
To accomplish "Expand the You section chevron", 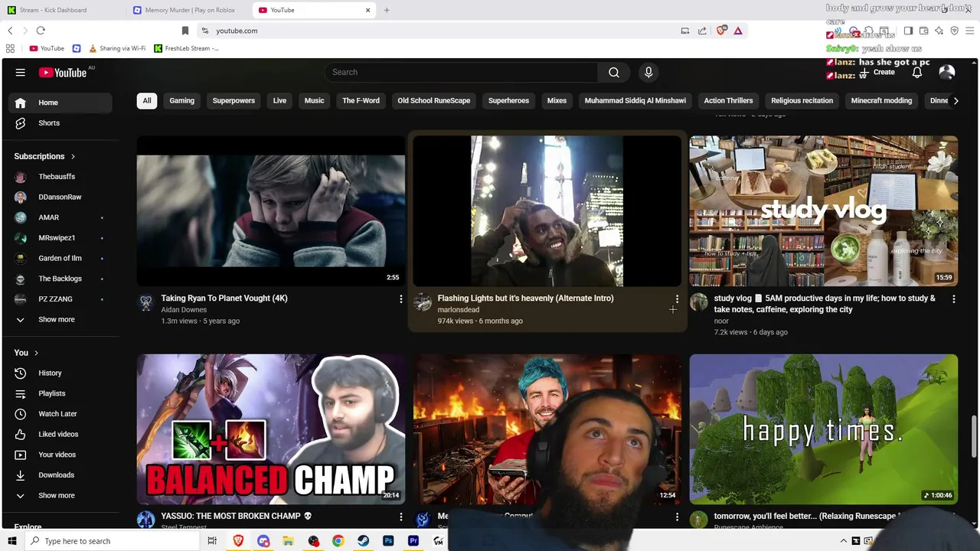I will [x=37, y=353].
